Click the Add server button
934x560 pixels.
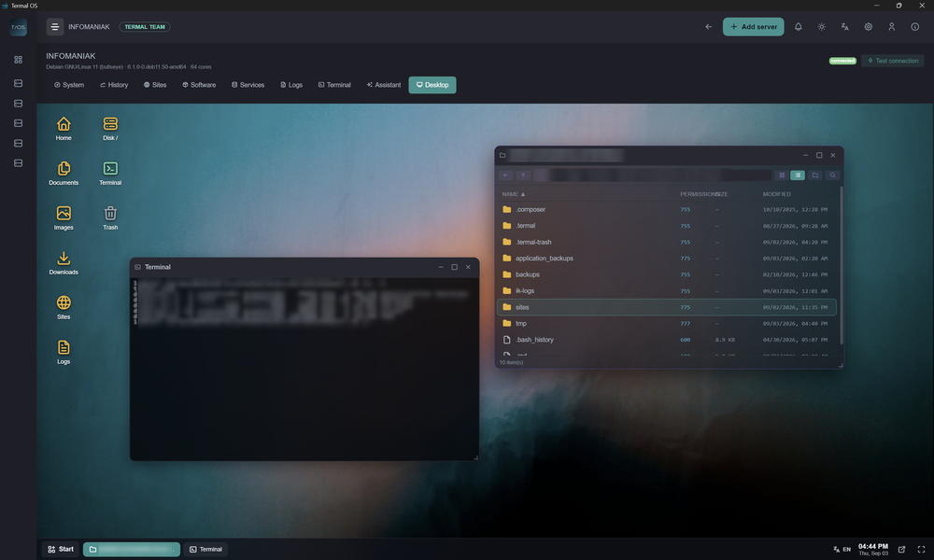coord(754,27)
